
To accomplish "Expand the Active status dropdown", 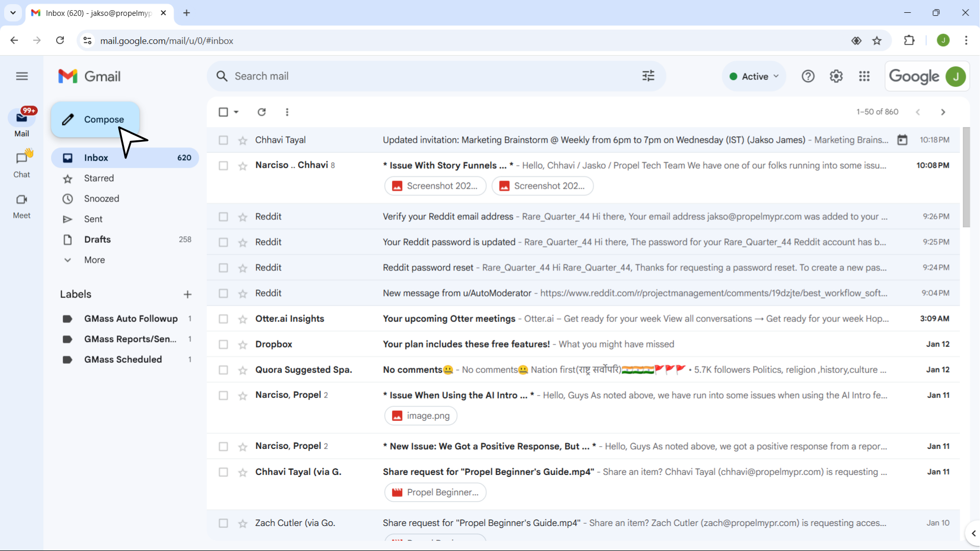I will tap(754, 76).
